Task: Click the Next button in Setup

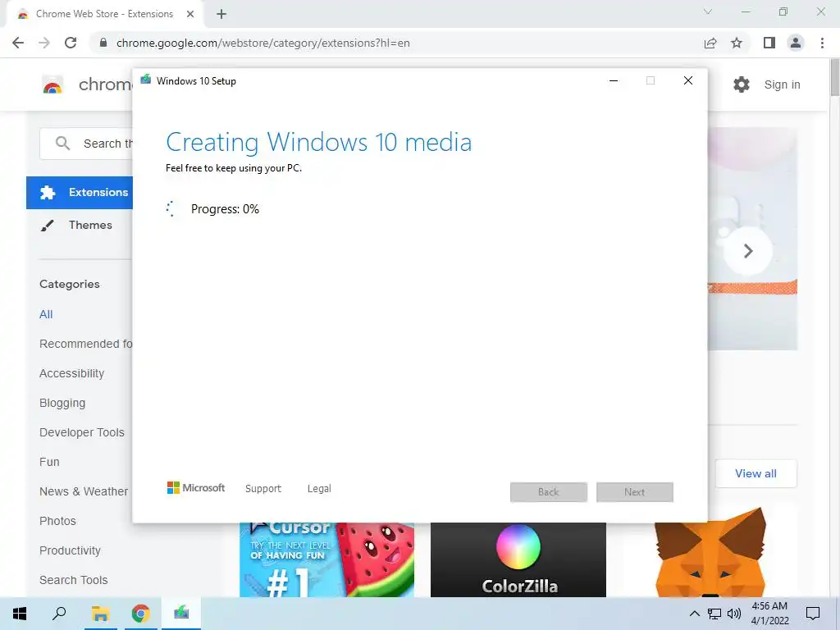Action: pos(635,492)
